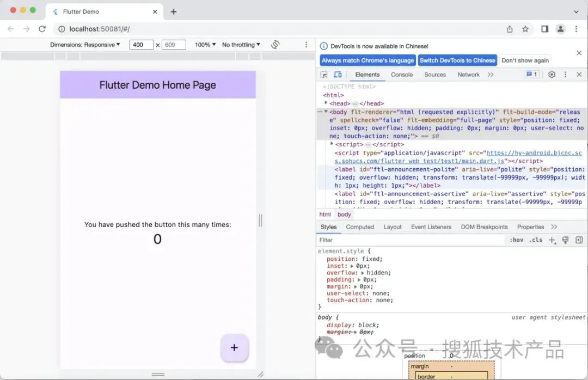This screenshot has height=380, width=588.
Task: Show more Styles sidebar tabs
Action: (x=554, y=227)
